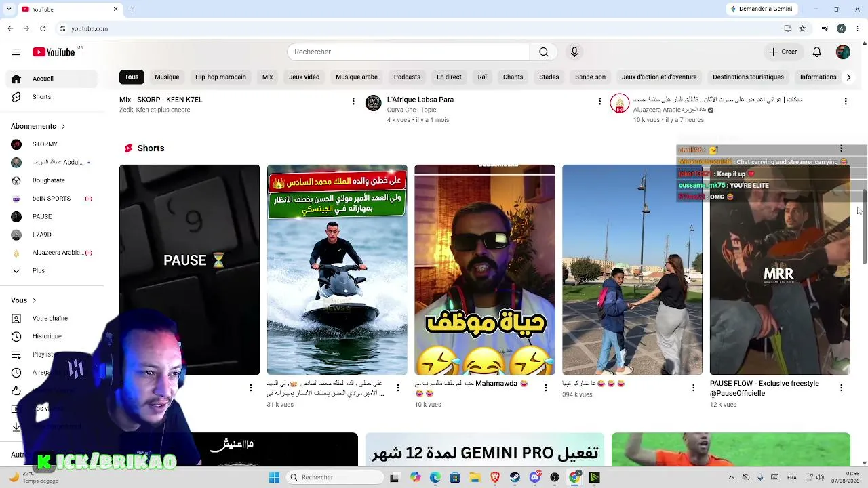The image size is (868, 488).
Task: Open the new tab with plus button
Action: [132, 9]
